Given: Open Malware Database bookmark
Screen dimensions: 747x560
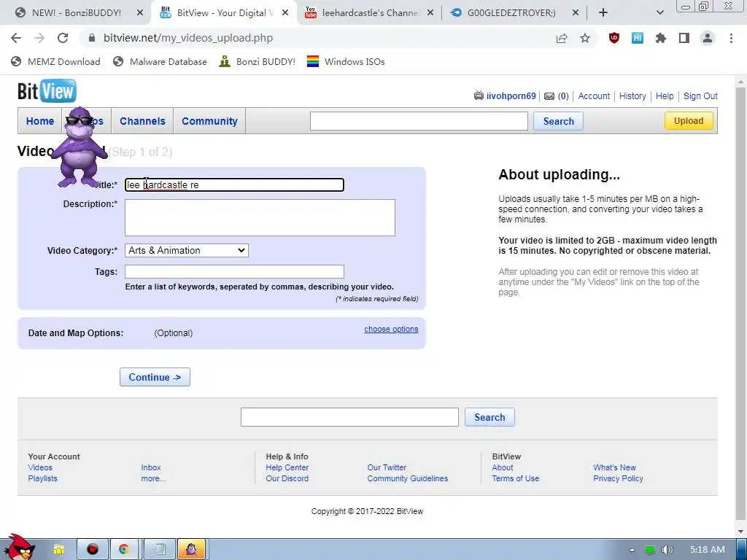Looking at the screenshot, I should click(x=160, y=61).
